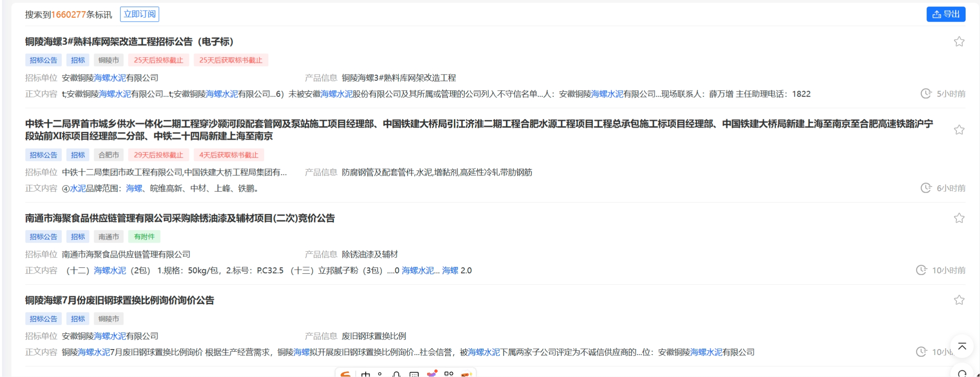Screen dimensions: 980x377
Task: Click the 南通市 city tag
Action: 109,237
